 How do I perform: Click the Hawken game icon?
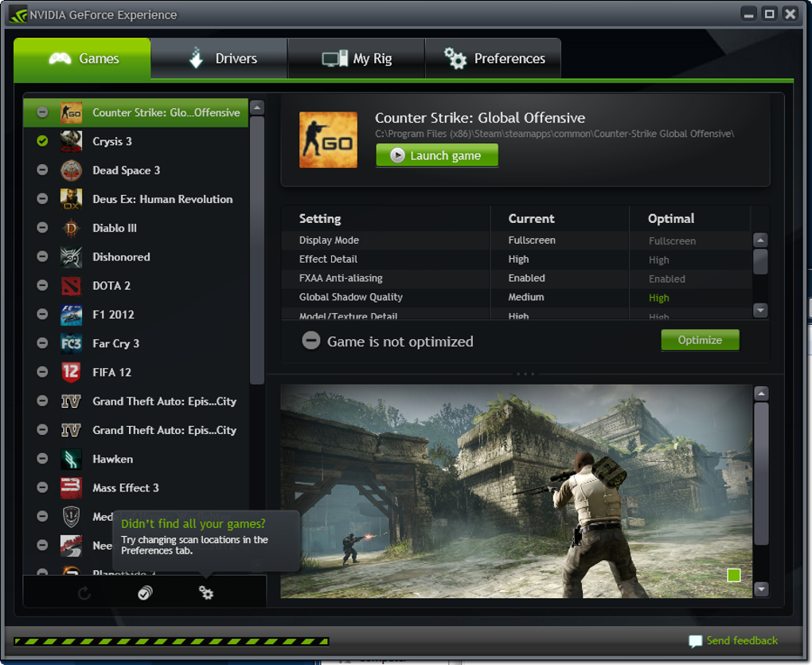point(72,459)
